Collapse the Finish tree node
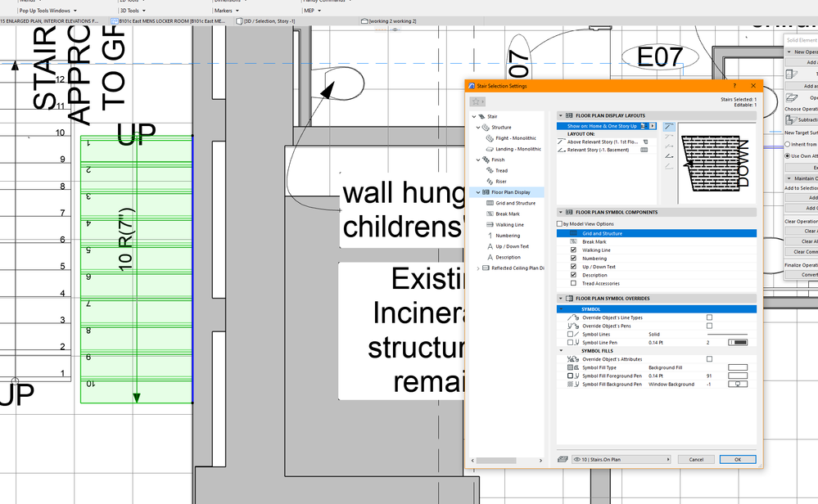The height and width of the screenshot is (504, 818). click(478, 160)
